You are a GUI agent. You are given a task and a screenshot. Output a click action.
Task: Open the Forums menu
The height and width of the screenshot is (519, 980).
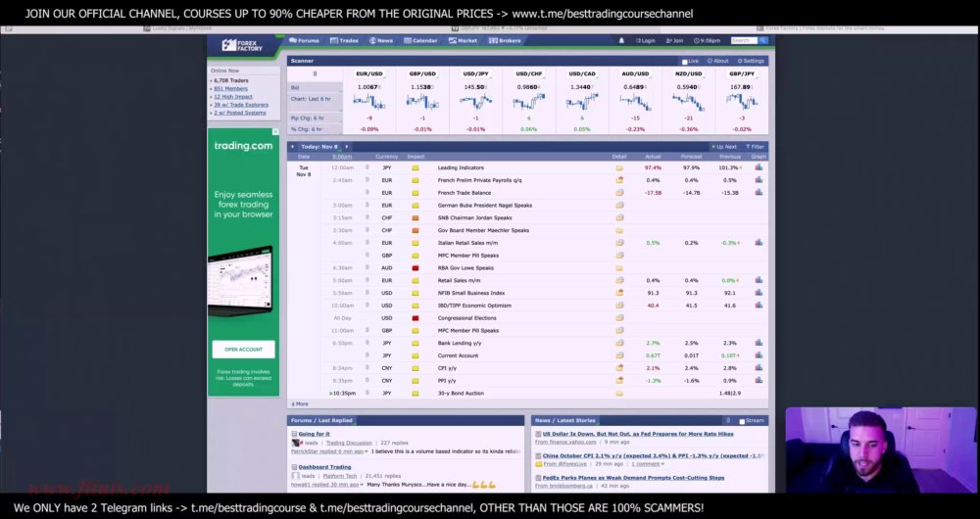click(305, 40)
